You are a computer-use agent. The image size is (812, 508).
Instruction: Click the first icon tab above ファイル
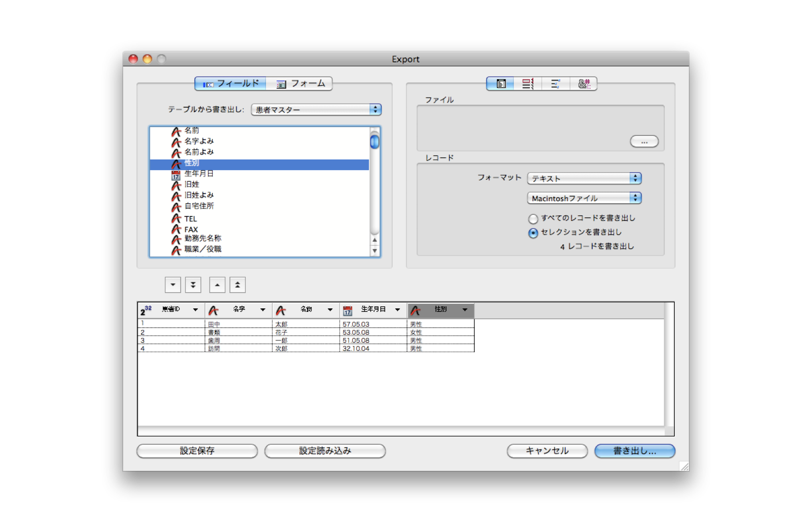(500, 84)
